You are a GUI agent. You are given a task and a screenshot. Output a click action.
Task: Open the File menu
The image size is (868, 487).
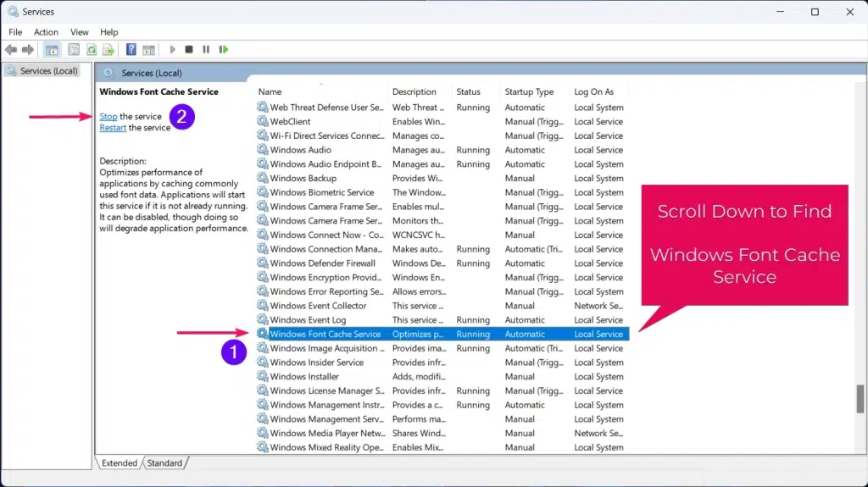pos(15,32)
